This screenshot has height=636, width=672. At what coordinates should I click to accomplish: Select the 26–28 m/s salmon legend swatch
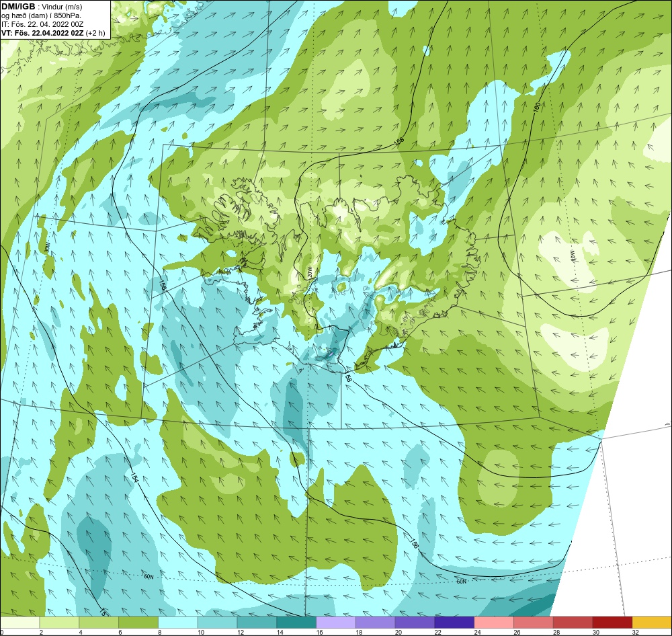pos(534,623)
